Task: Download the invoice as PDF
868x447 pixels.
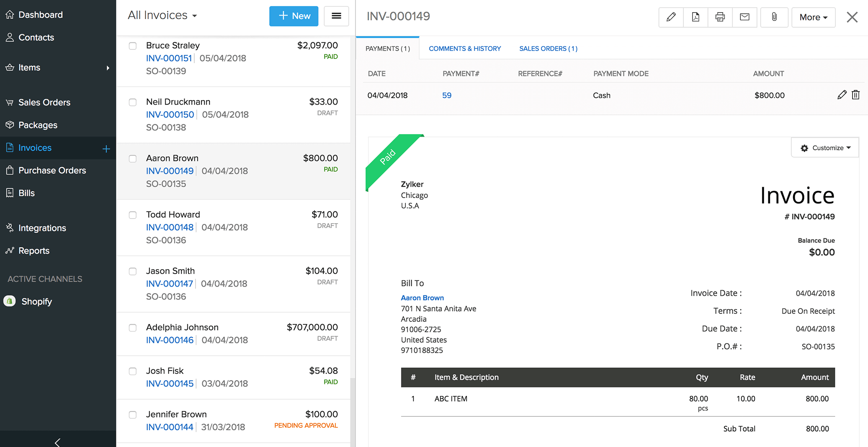Action: (x=695, y=17)
